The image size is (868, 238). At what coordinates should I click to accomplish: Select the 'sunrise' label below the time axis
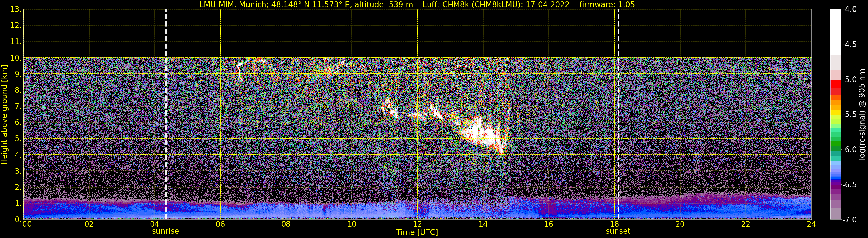(166, 231)
